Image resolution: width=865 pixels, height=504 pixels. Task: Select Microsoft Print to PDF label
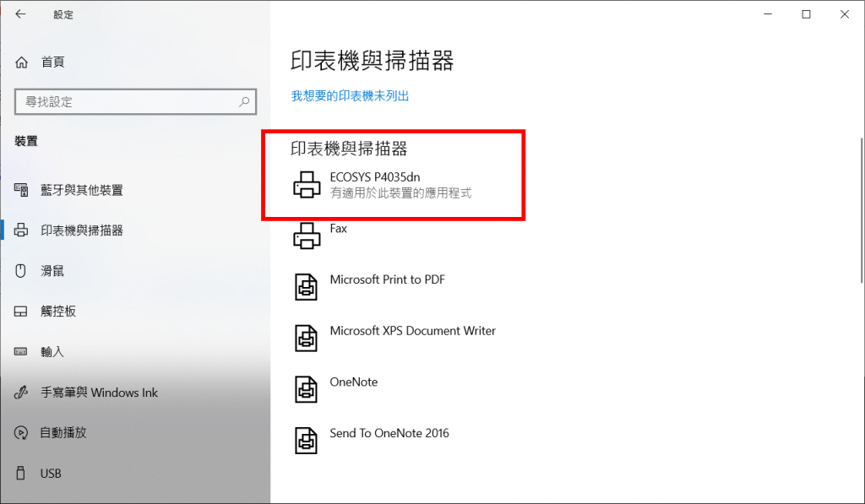387,279
